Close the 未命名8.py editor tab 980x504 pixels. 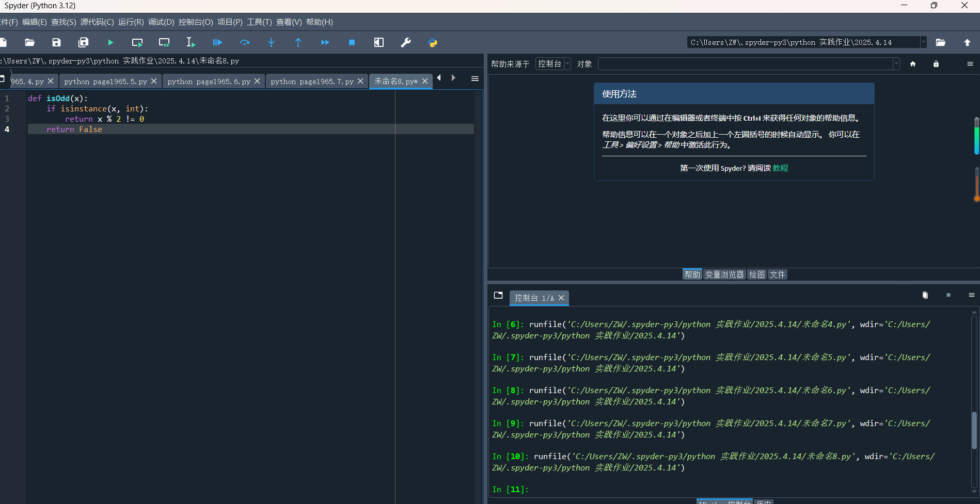tap(425, 81)
